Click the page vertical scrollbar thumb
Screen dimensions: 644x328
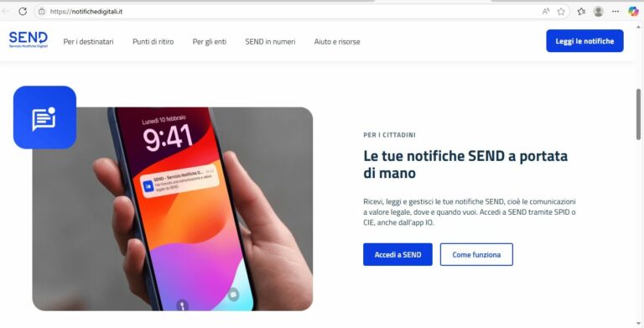(639, 114)
